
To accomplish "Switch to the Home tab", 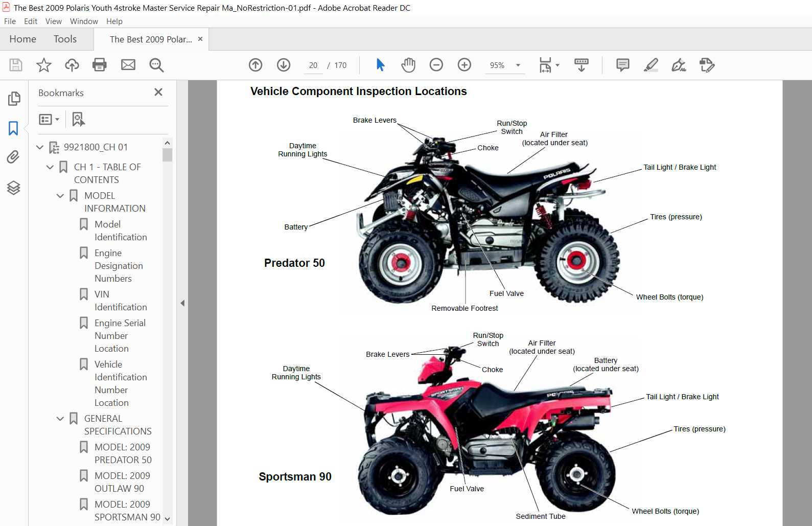I will tap(22, 39).
